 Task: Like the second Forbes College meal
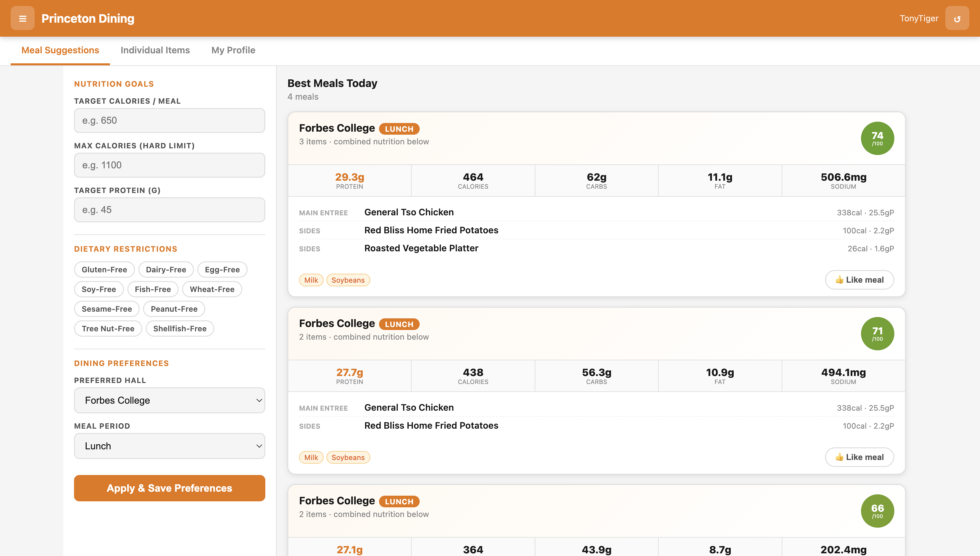tap(859, 457)
